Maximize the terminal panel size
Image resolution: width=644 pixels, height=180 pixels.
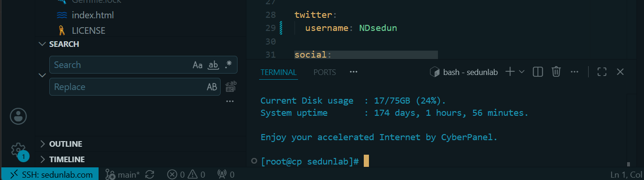click(602, 72)
